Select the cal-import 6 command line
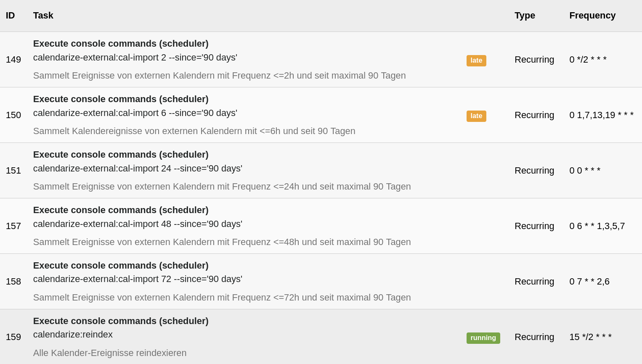This screenshot has width=642, height=364. pos(135,113)
